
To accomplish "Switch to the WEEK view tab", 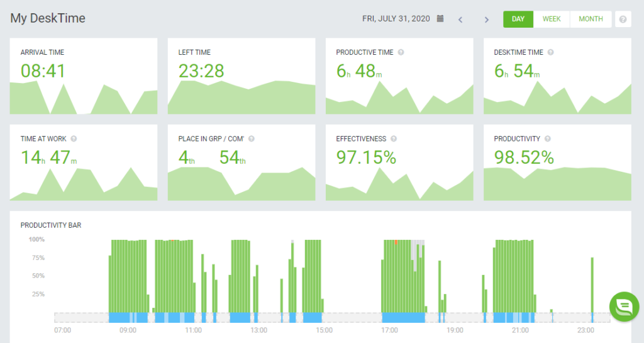I will (x=552, y=20).
